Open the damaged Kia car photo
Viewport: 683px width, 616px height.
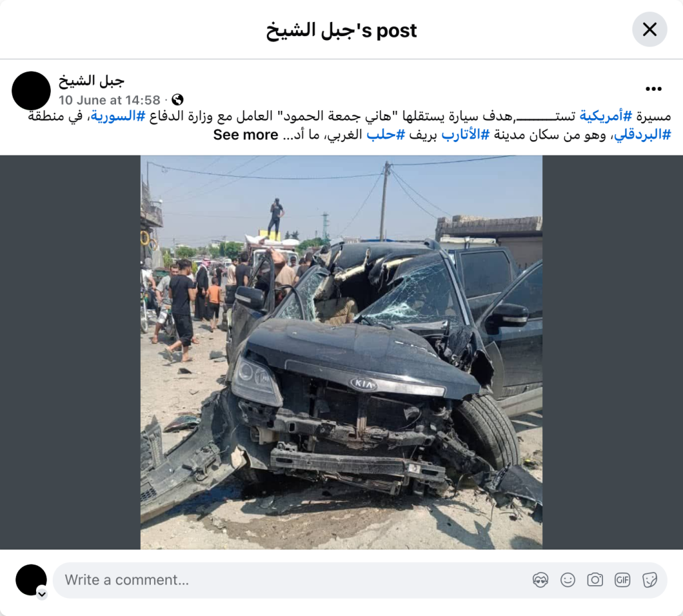[x=341, y=352]
